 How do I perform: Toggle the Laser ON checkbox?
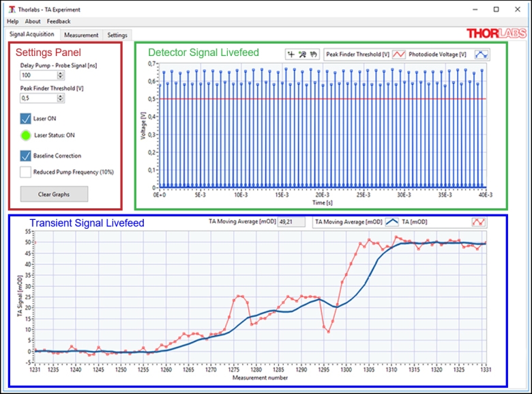tap(25, 119)
